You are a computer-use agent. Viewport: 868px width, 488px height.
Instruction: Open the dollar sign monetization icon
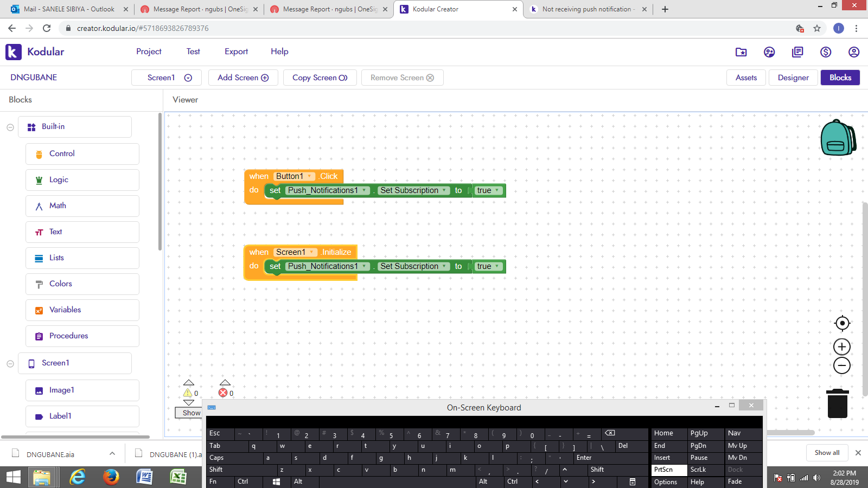pos(826,52)
